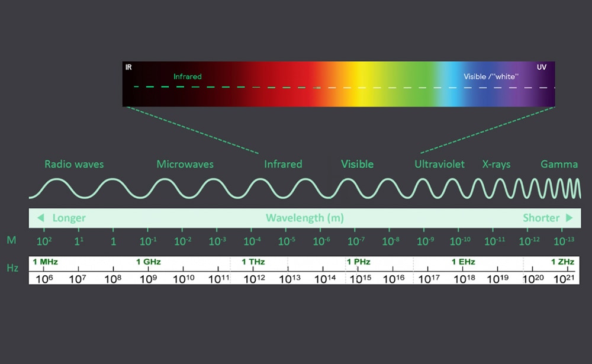Image resolution: width=592 pixels, height=364 pixels.
Task: Click the Hz row label
Action: coord(12,268)
